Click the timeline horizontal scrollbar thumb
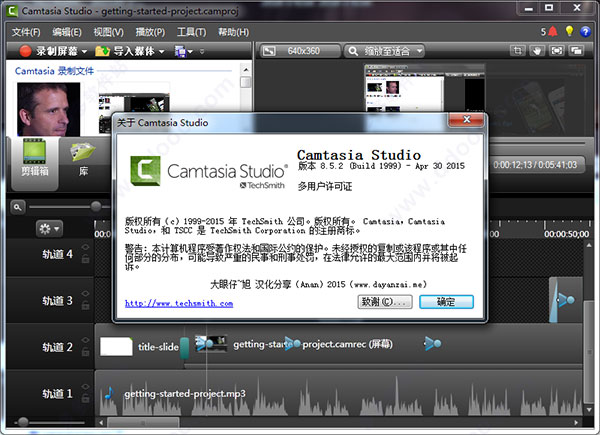Image resolution: width=600 pixels, height=435 pixels. 143,423
